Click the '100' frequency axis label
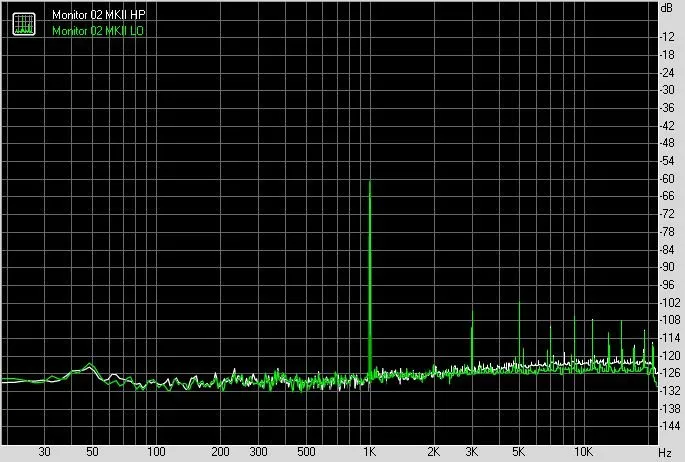 (x=156, y=452)
